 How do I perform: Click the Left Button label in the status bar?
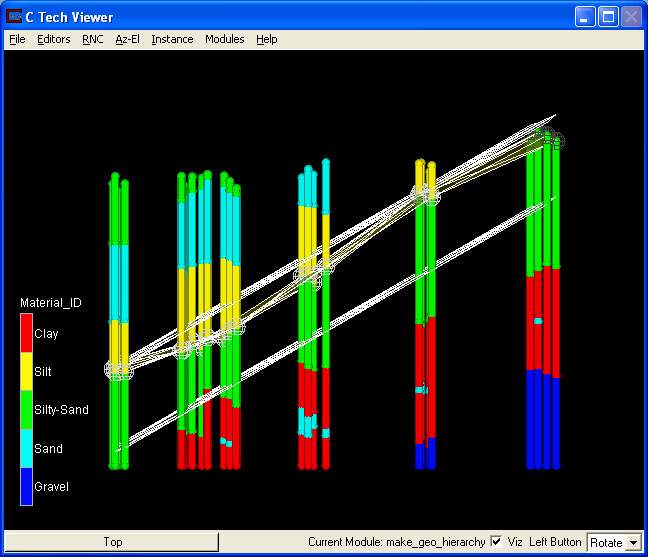[x=555, y=542]
